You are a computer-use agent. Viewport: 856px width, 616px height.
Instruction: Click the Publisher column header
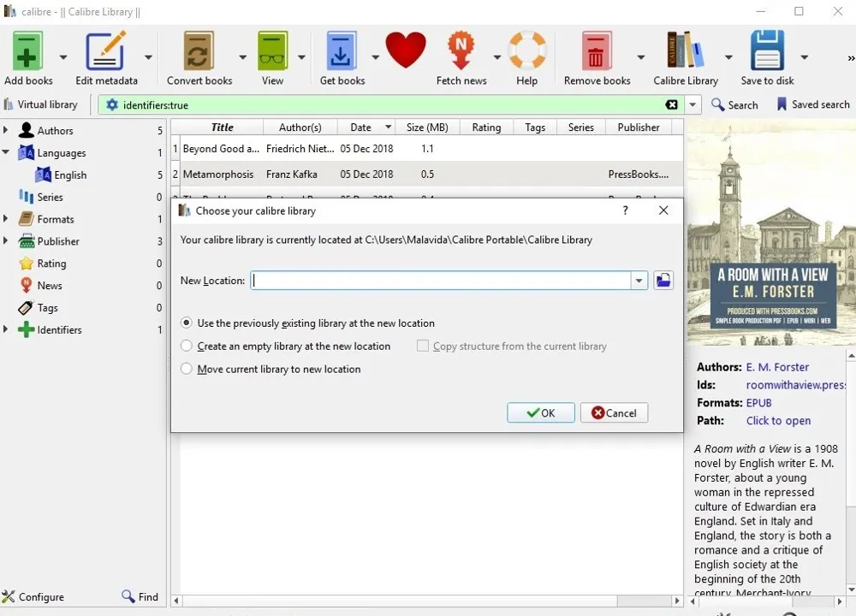click(x=639, y=127)
